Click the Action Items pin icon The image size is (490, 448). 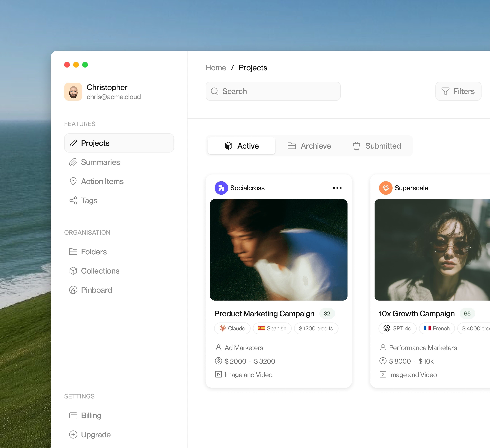pos(73,181)
